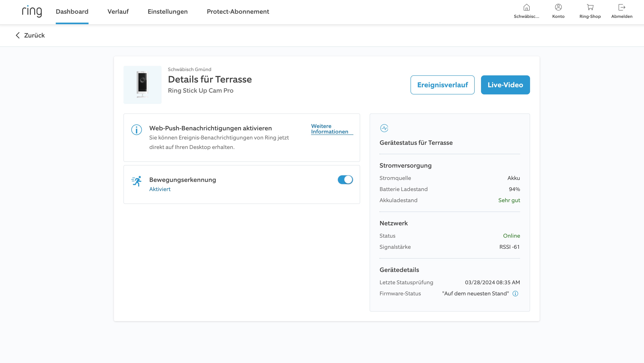The image size is (644, 363).
Task: Open the Ring-Shop cart icon
Action: click(x=590, y=8)
